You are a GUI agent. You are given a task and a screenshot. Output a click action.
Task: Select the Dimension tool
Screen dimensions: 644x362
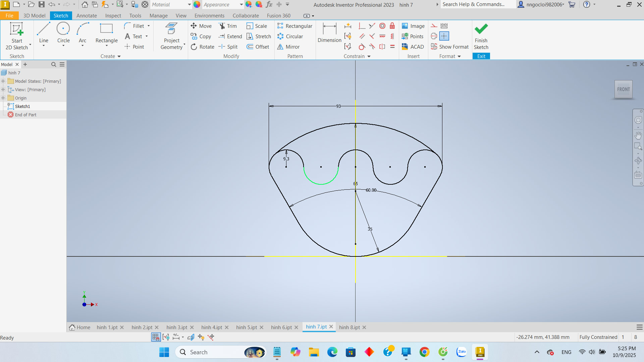point(329,33)
